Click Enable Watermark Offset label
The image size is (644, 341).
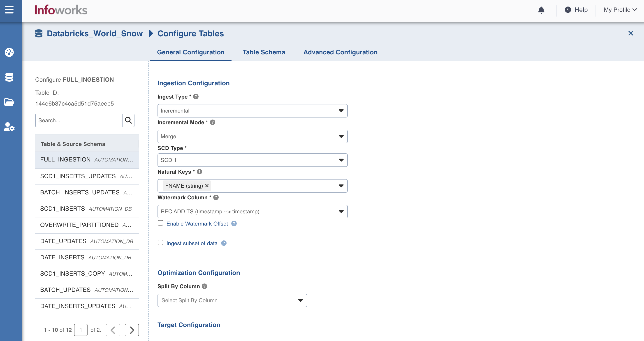click(x=197, y=223)
